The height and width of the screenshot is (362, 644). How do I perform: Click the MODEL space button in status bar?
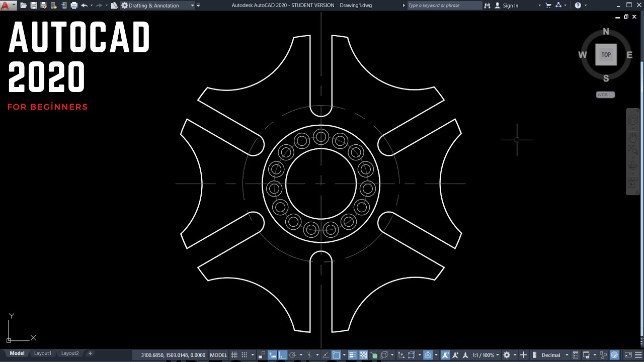[x=219, y=355]
